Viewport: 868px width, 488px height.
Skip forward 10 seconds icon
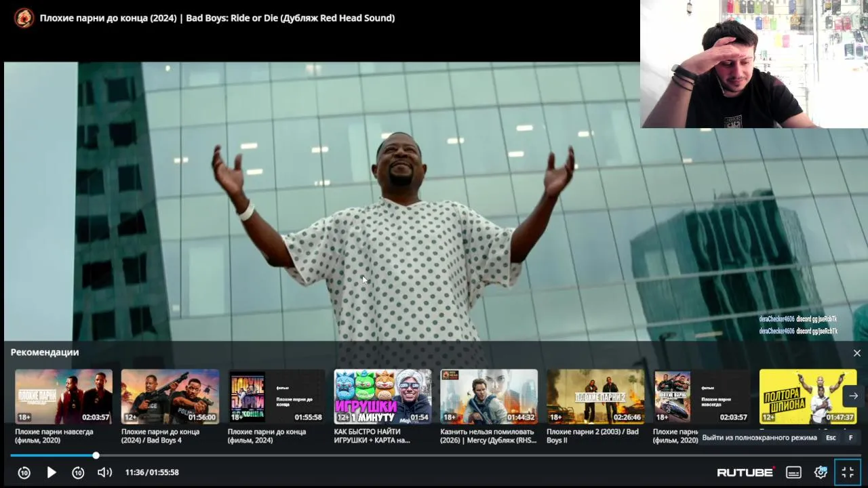[x=78, y=472]
